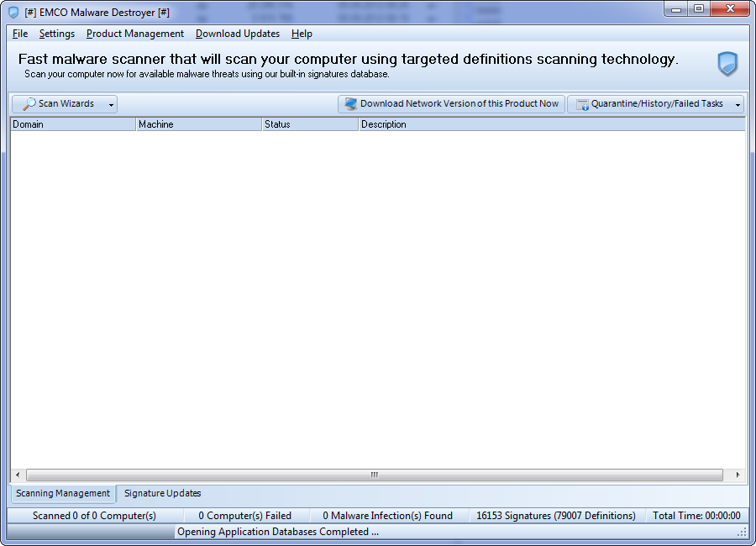Sort by the Machine column header
756x546 pixels.
[x=198, y=124]
